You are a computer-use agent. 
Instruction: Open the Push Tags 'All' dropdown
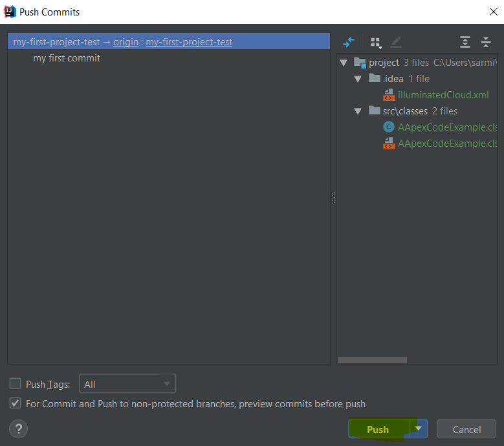[127, 384]
